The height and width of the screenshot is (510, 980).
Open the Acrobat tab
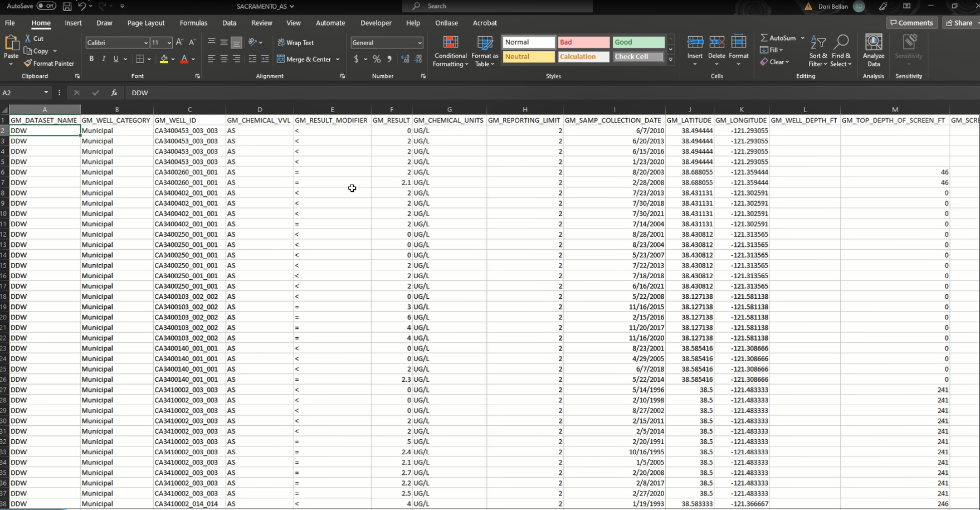pyautogui.click(x=485, y=23)
